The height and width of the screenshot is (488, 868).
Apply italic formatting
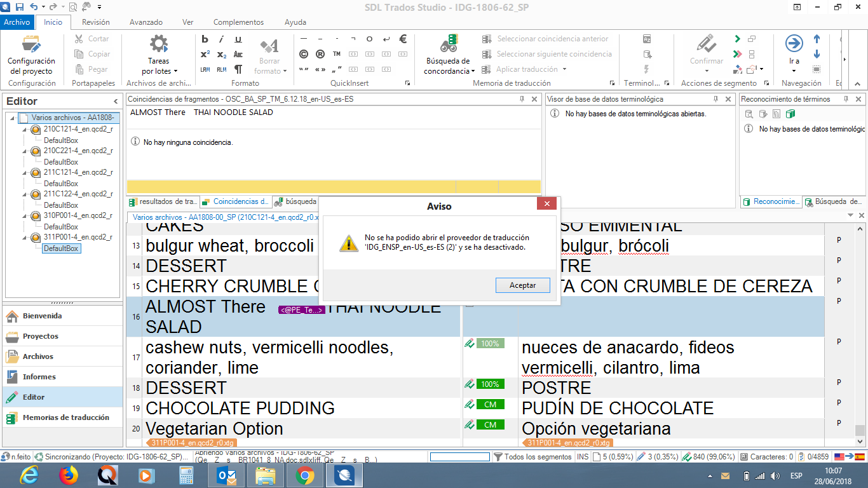(x=222, y=39)
